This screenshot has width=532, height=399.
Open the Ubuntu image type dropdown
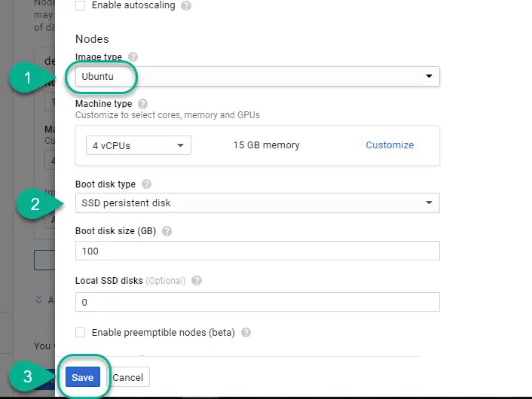coord(258,76)
